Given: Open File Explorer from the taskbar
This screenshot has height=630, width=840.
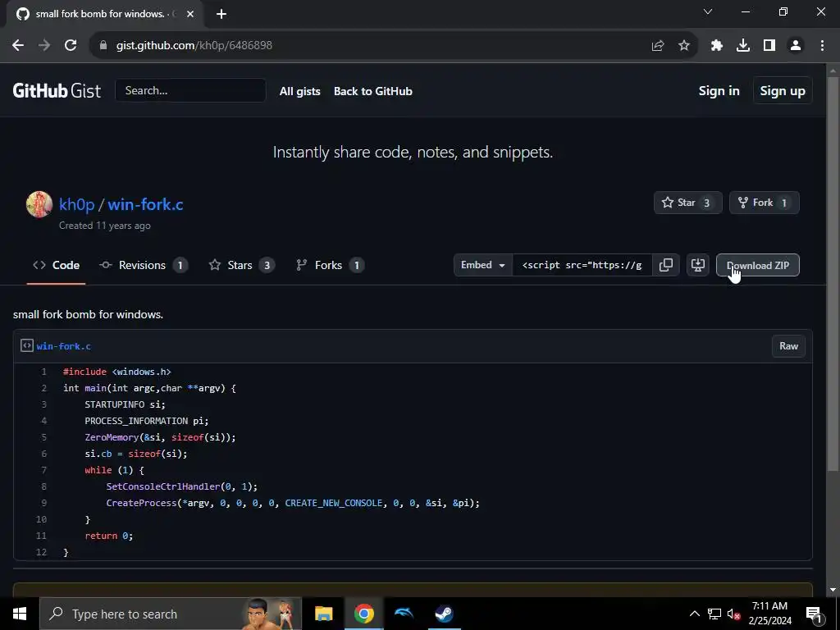Looking at the screenshot, I should [323, 614].
